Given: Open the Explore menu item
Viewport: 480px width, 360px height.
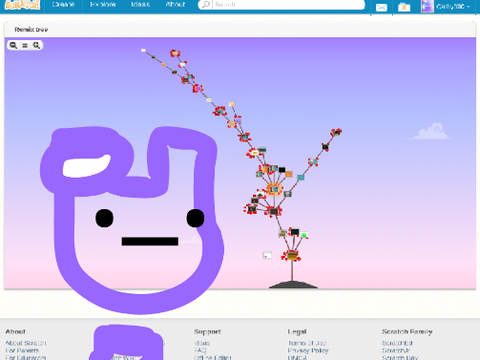Looking at the screenshot, I should pos(103,5).
